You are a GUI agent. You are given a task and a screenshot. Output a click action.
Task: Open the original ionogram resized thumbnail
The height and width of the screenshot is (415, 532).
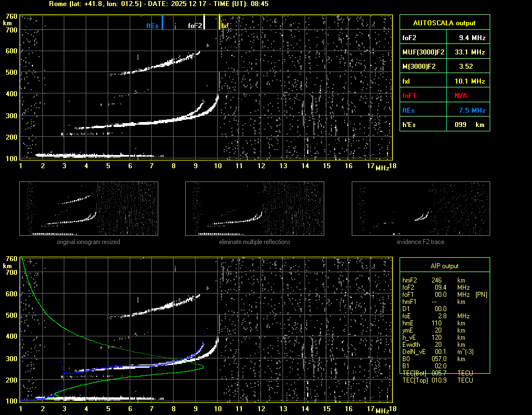click(88, 209)
